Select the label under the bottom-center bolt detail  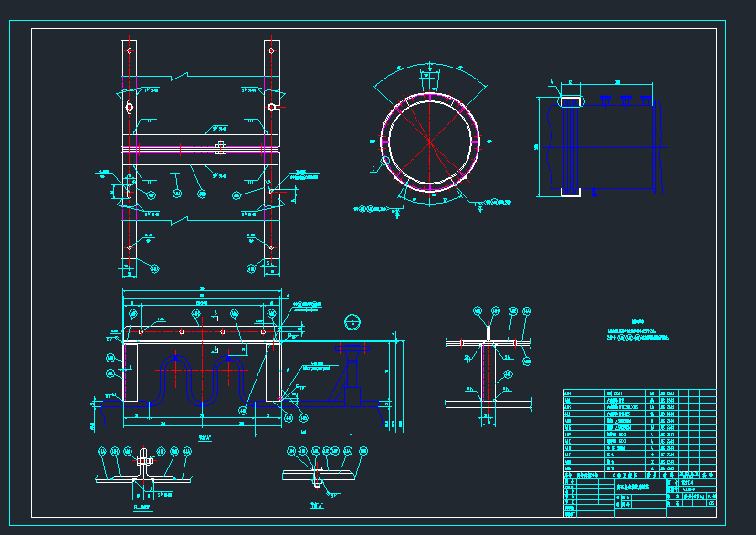[317, 506]
